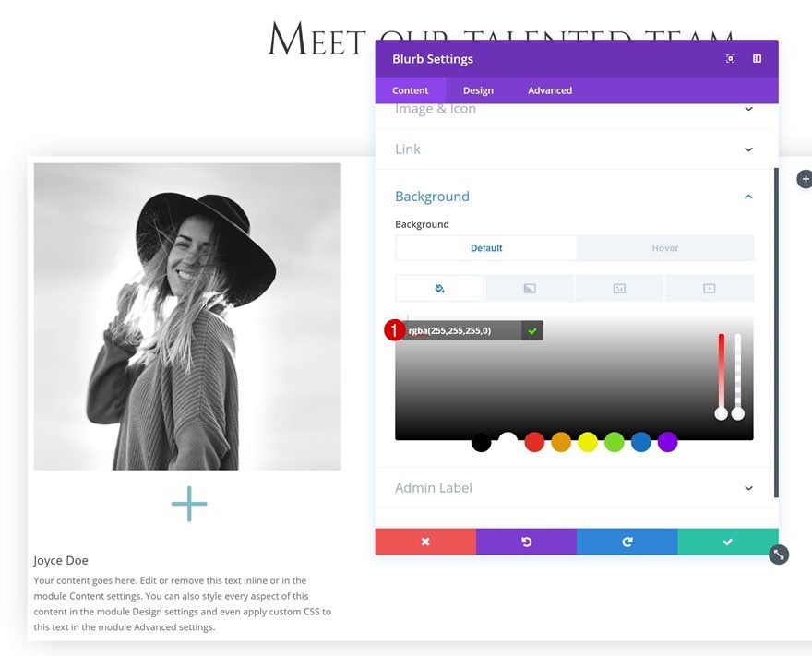Screen dimensions: 812x656
Task: Click the preview toggle icon in modal header
Action: click(x=730, y=58)
